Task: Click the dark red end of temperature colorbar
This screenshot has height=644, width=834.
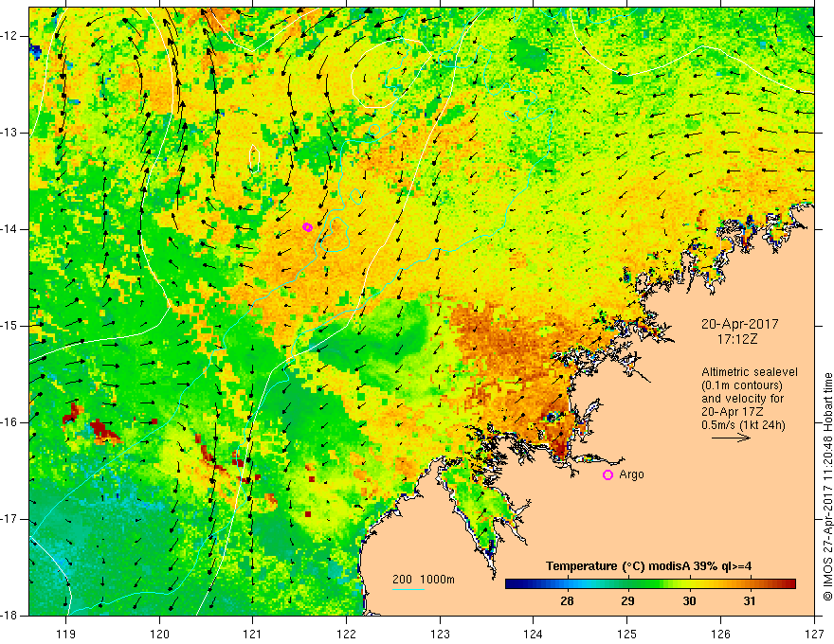Action: coord(789,584)
